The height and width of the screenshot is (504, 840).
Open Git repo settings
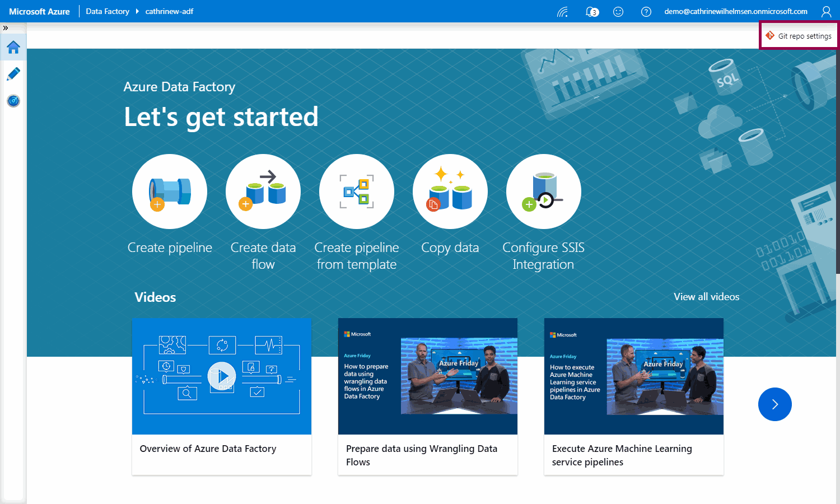point(799,36)
